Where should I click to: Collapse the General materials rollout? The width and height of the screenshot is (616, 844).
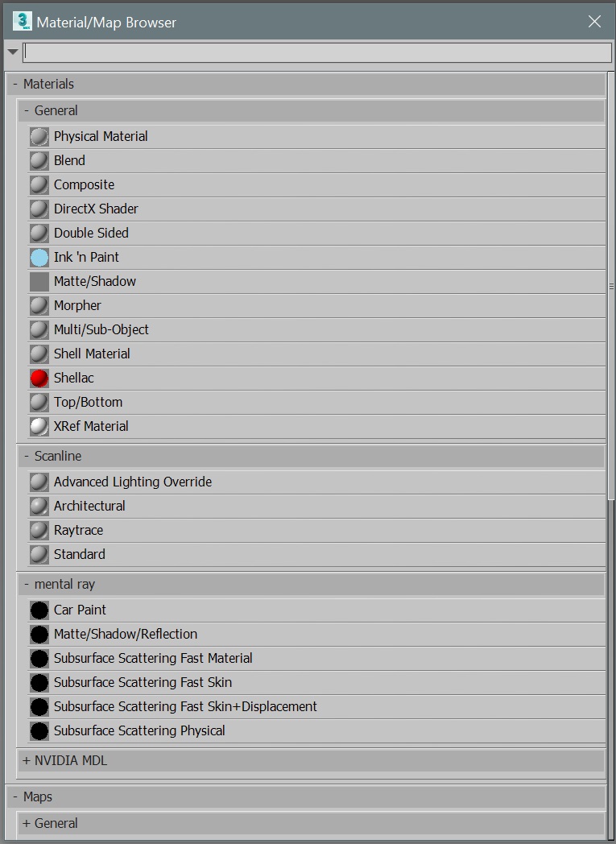(27, 110)
